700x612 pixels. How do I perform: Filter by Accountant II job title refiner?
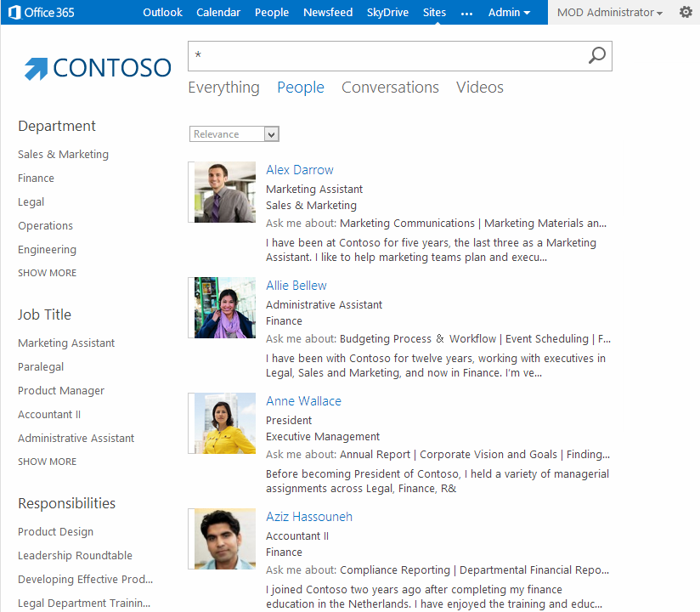(x=49, y=415)
